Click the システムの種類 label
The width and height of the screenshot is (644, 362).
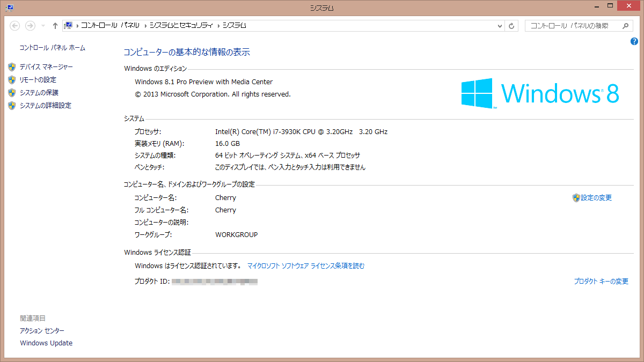(155, 156)
